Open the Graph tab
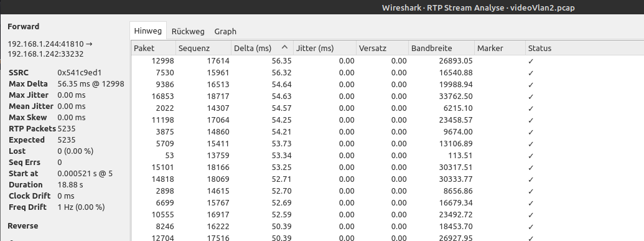The width and height of the screenshot is (644, 241). (x=225, y=31)
